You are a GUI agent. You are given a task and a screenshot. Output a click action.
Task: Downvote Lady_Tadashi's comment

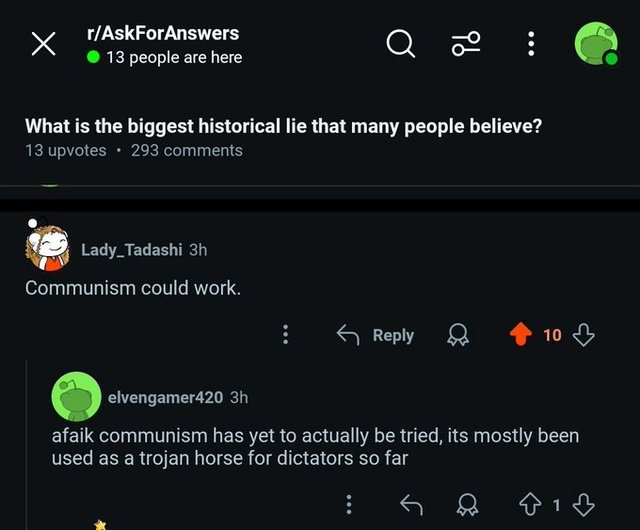pos(584,335)
